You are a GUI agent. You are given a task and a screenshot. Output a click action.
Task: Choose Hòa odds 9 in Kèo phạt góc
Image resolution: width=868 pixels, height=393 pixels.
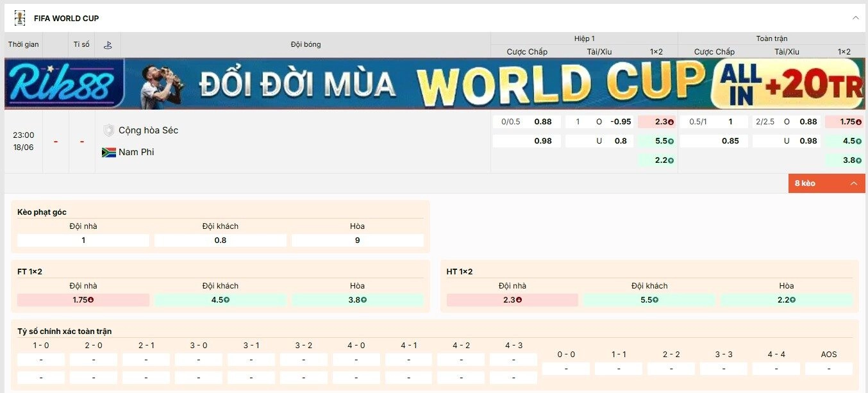(358, 240)
